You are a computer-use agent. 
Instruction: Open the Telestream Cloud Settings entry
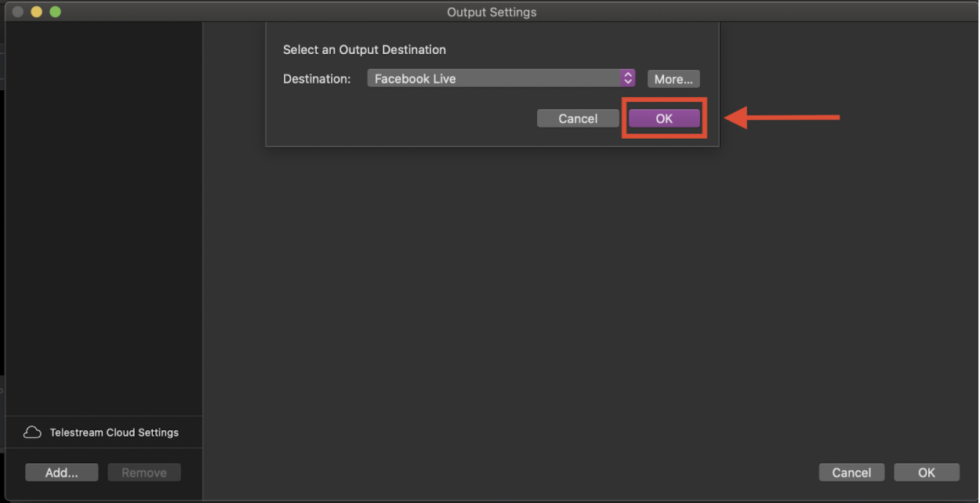[103, 432]
